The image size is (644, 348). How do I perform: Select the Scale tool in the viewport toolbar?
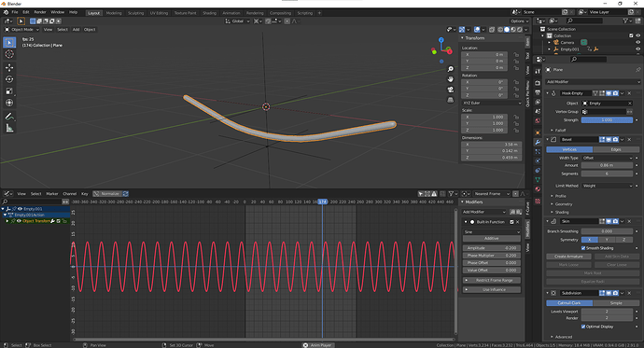tap(9, 91)
